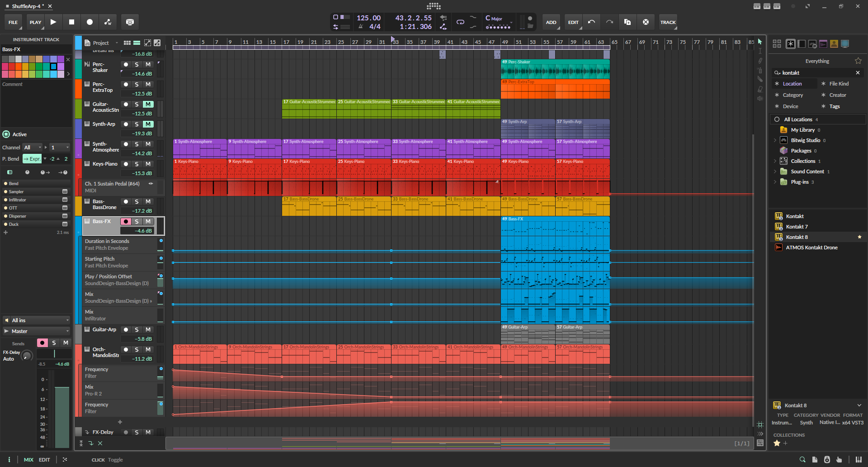Open the Channel All dropdown
This screenshot has height=467, width=868.
33,147
